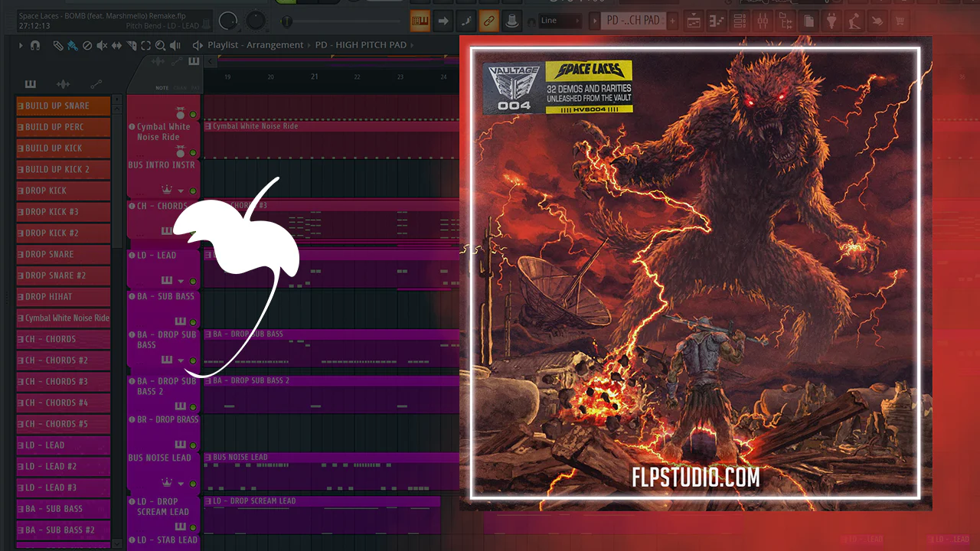Screen dimensions: 980x551
Task: Open the Playlist - Arrangement breadcrumb
Action: pos(256,45)
